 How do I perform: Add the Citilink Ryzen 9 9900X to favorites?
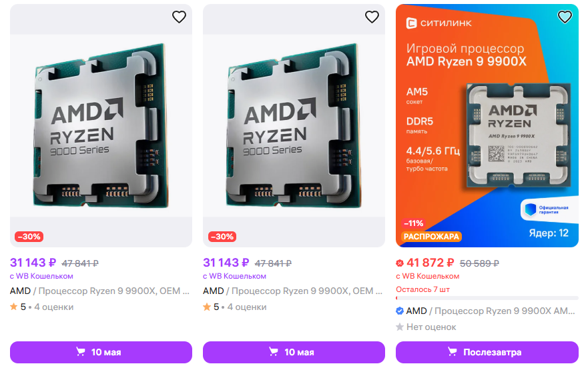click(565, 17)
